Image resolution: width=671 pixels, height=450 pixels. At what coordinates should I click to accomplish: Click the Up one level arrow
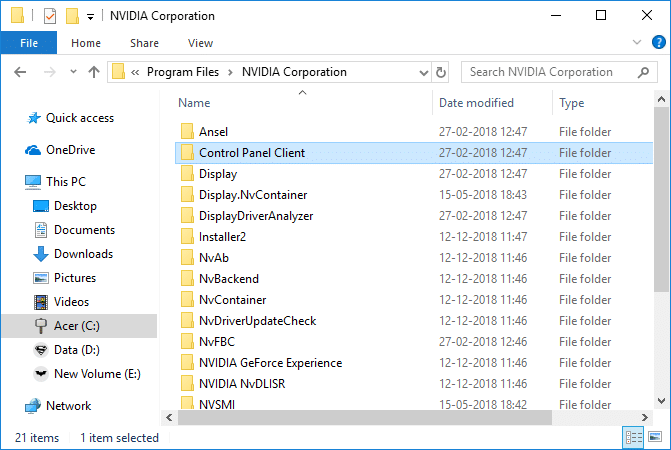pos(94,72)
